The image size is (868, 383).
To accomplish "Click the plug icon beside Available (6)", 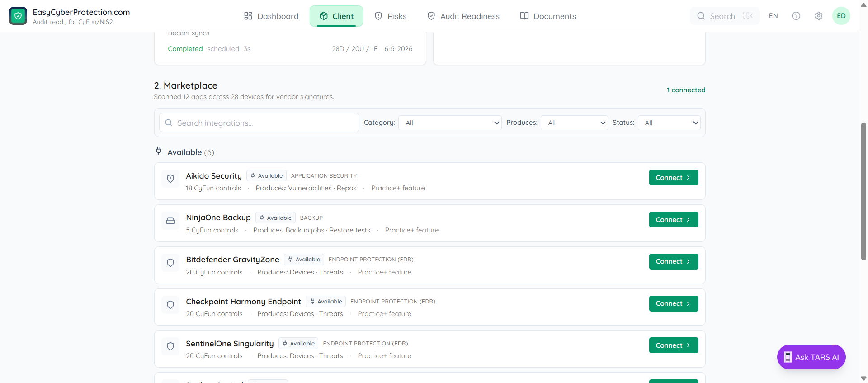I will tap(159, 151).
